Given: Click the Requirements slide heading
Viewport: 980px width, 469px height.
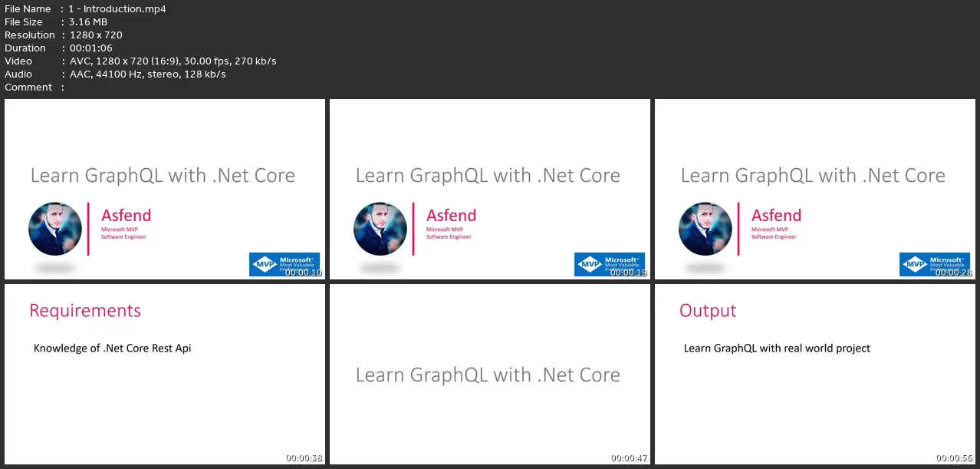Looking at the screenshot, I should (85, 311).
